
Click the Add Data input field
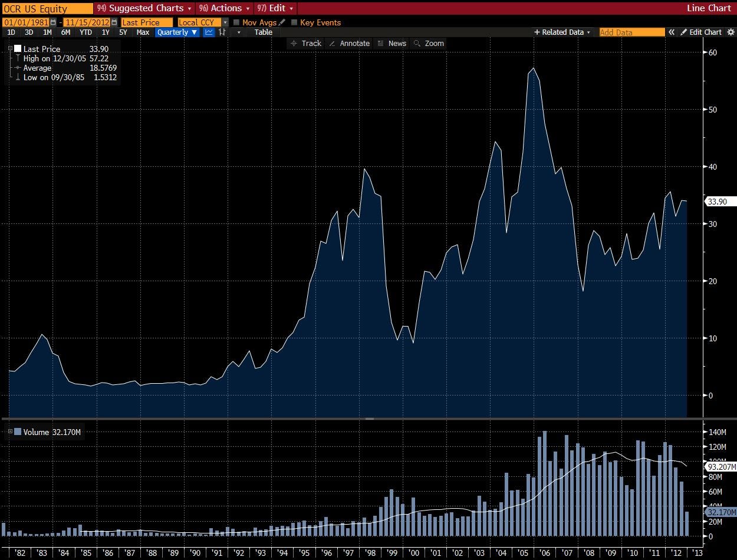631,32
